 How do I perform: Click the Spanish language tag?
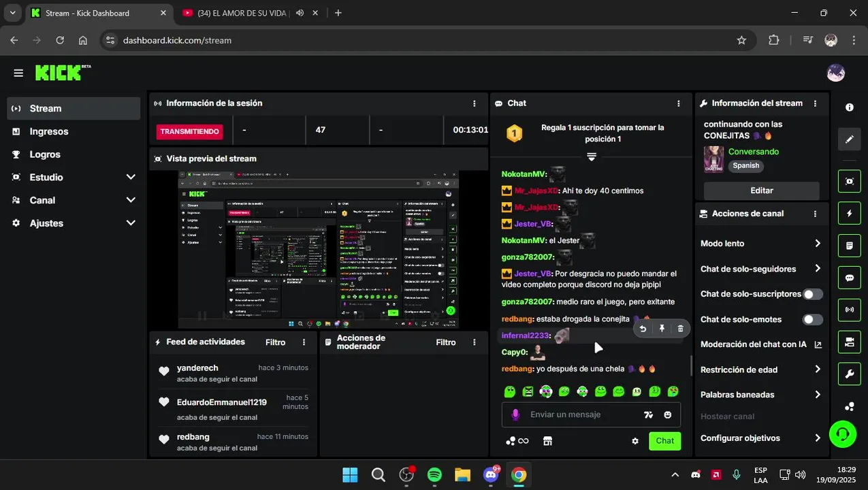tap(745, 165)
